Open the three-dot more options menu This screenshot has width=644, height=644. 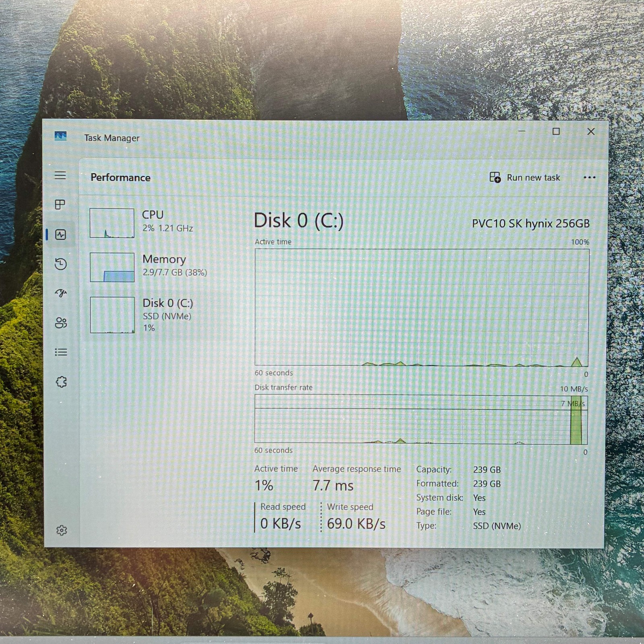(x=589, y=178)
